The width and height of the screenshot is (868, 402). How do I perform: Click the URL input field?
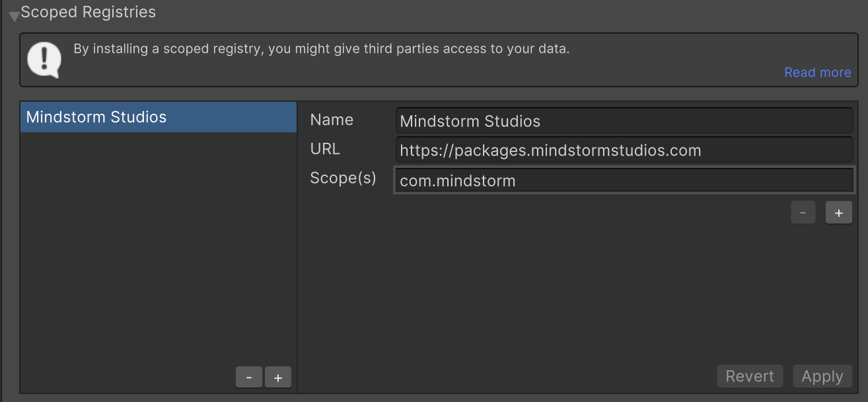[624, 149]
